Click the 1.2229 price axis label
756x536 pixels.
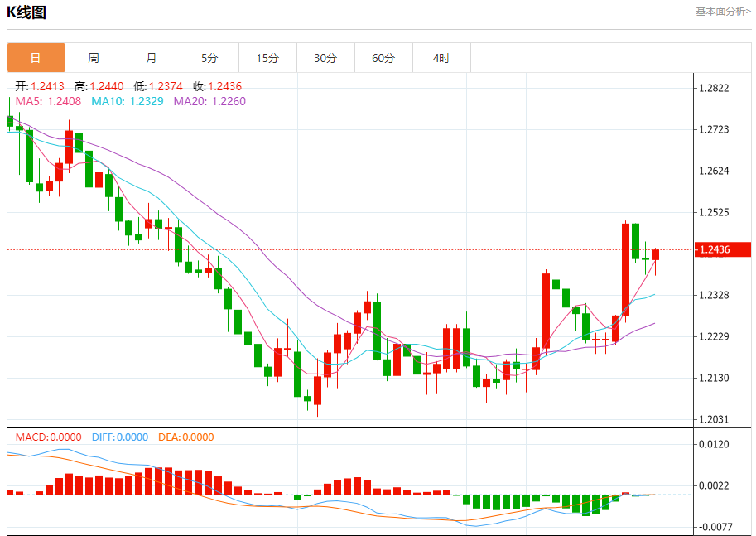pos(714,336)
